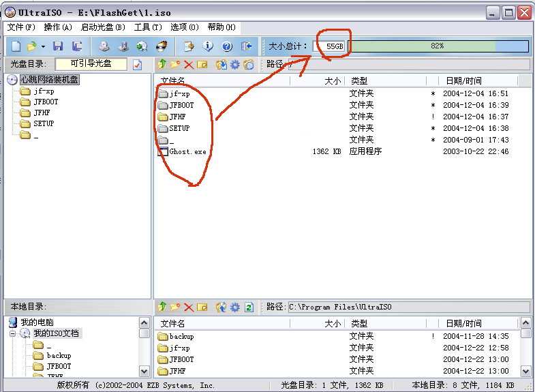Click Add files icon in local toolbar

point(221,307)
